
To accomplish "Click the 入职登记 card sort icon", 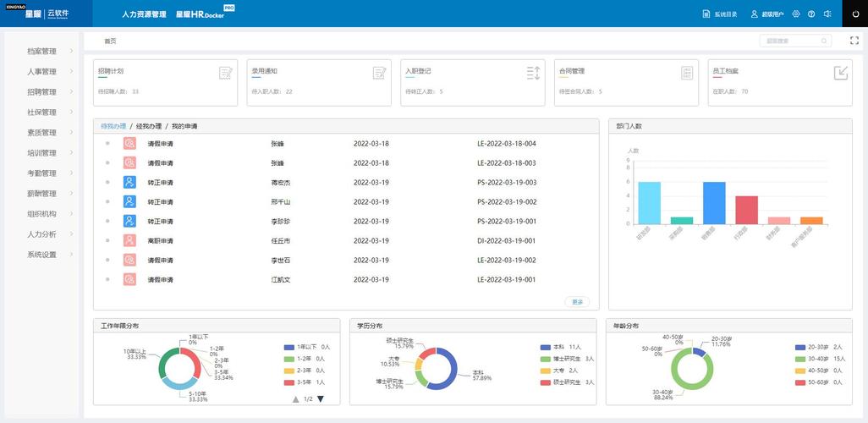I will tap(533, 73).
